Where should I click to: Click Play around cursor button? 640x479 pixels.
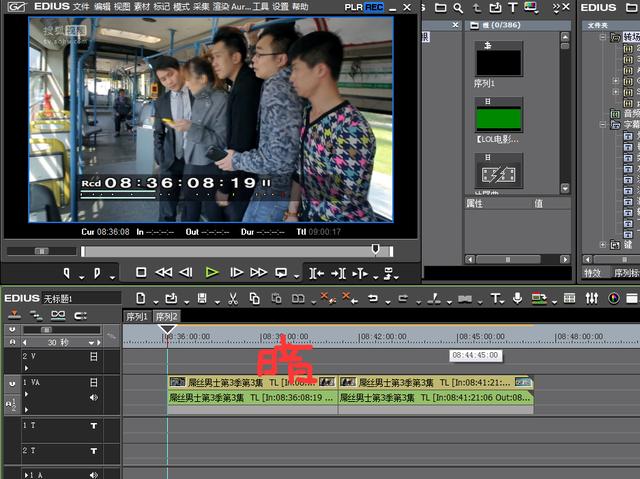tap(360, 273)
